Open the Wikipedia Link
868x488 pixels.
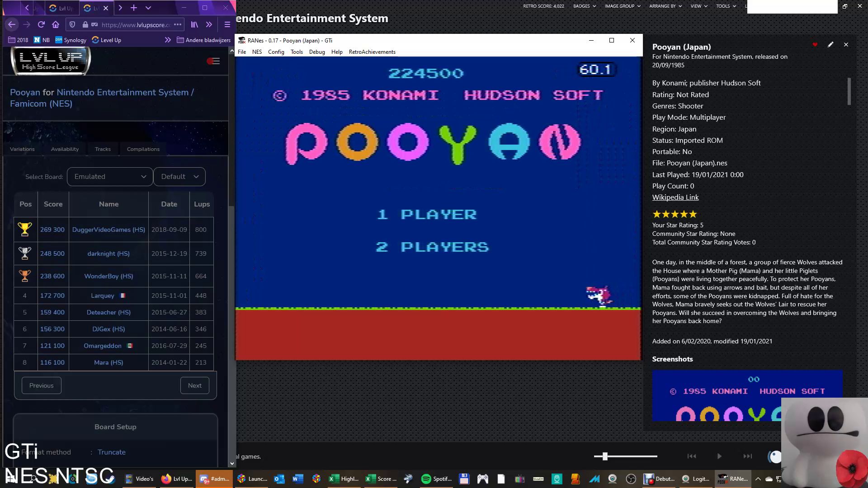[675, 197]
